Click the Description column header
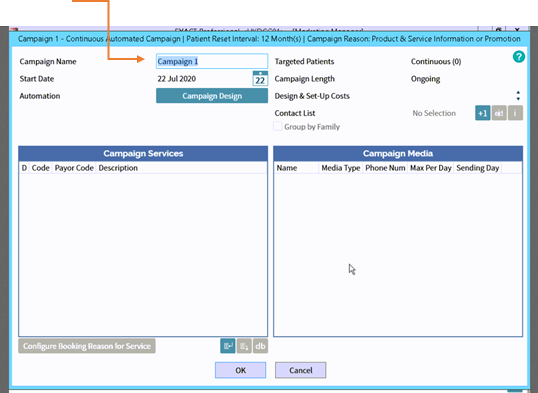The height and width of the screenshot is (393, 538). point(118,168)
